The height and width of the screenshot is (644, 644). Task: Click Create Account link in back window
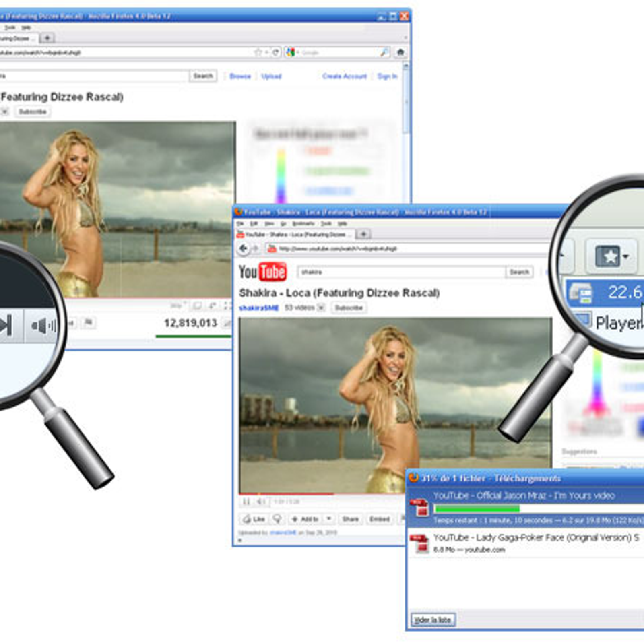point(345,76)
